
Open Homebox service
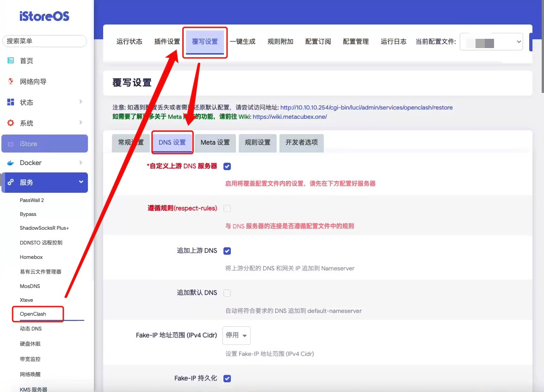point(31,257)
